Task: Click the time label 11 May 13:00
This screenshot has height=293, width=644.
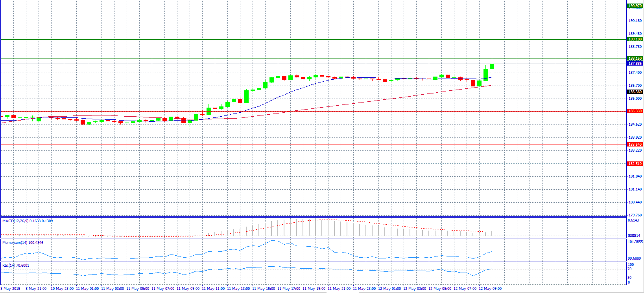Action: (x=238, y=289)
